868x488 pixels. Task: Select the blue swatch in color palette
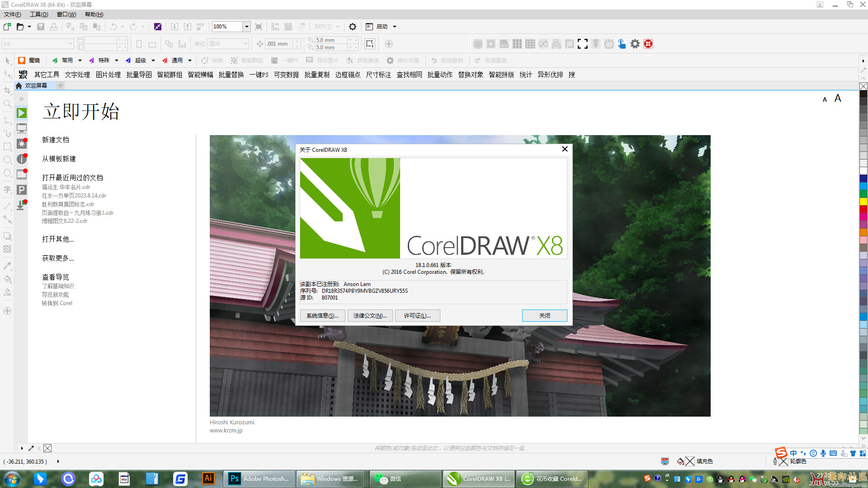[x=863, y=178]
